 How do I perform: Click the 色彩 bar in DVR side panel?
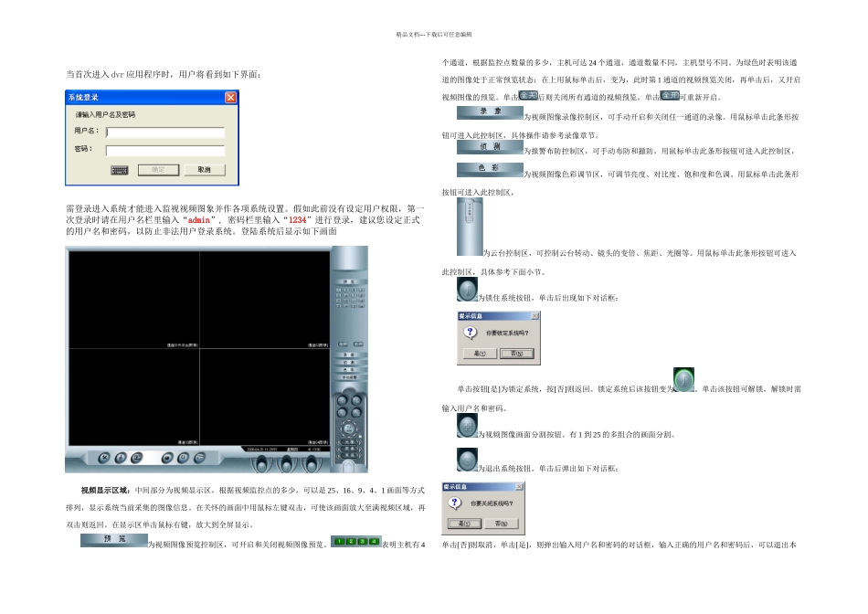pos(349,370)
